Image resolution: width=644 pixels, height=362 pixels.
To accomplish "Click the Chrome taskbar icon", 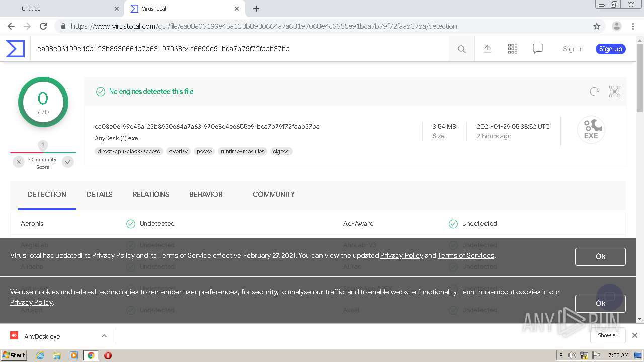I will click(x=91, y=355).
